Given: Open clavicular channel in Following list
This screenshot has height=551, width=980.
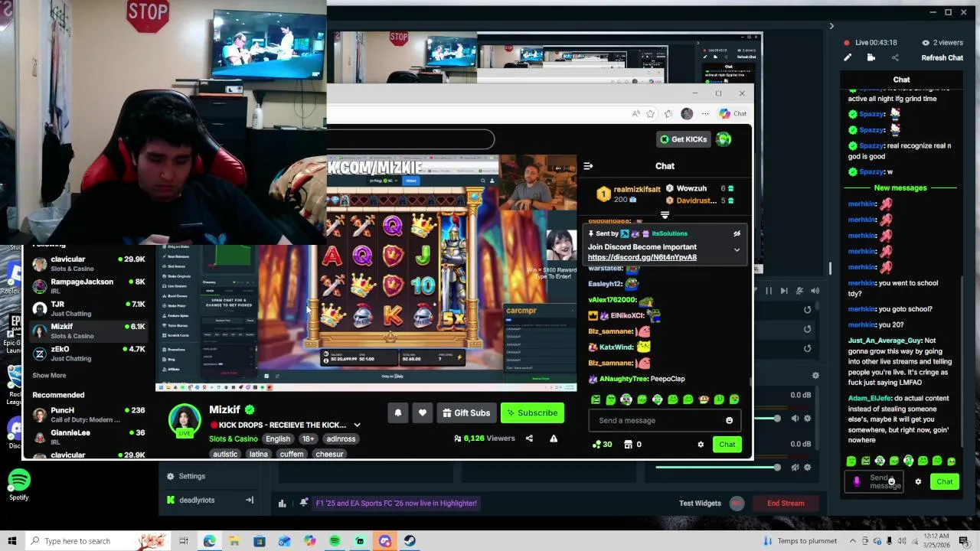Looking at the screenshot, I should (x=88, y=263).
